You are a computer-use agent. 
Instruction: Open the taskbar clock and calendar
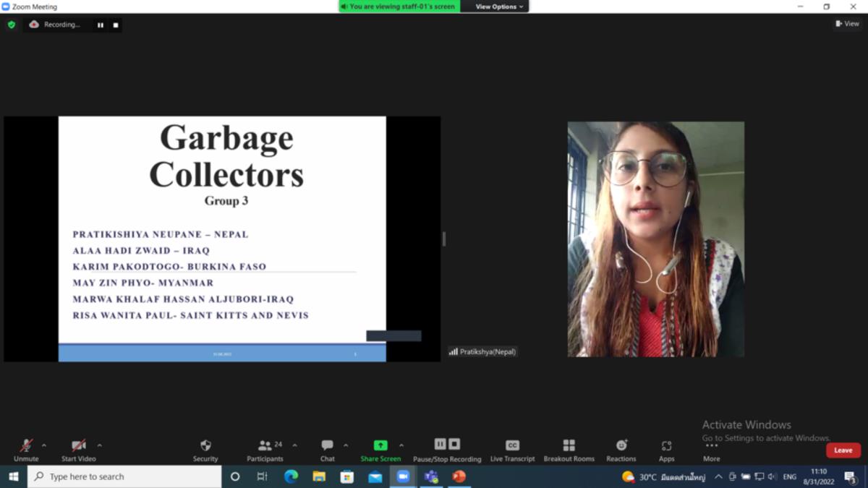[819, 476]
